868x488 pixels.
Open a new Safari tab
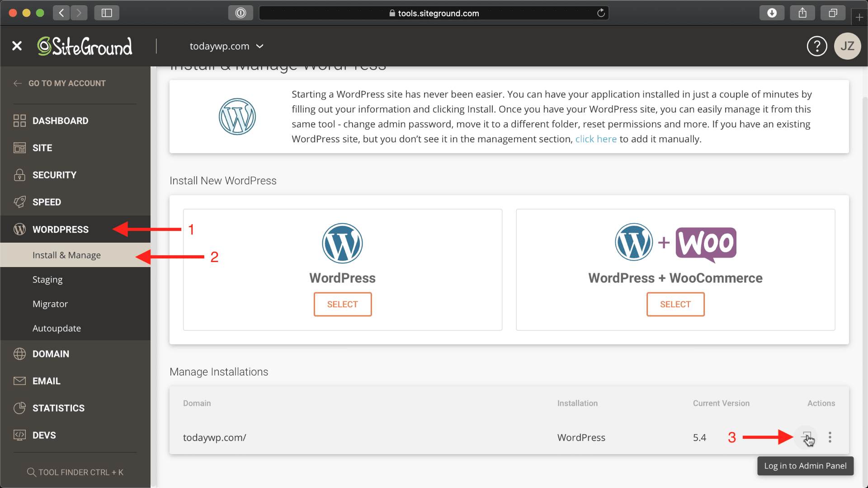pyautogui.click(x=859, y=17)
